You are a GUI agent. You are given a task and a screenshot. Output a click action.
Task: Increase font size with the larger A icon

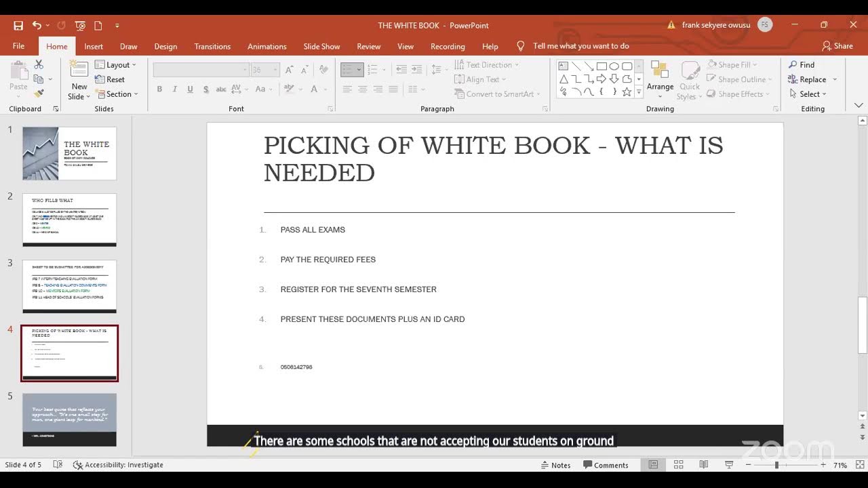(x=290, y=70)
